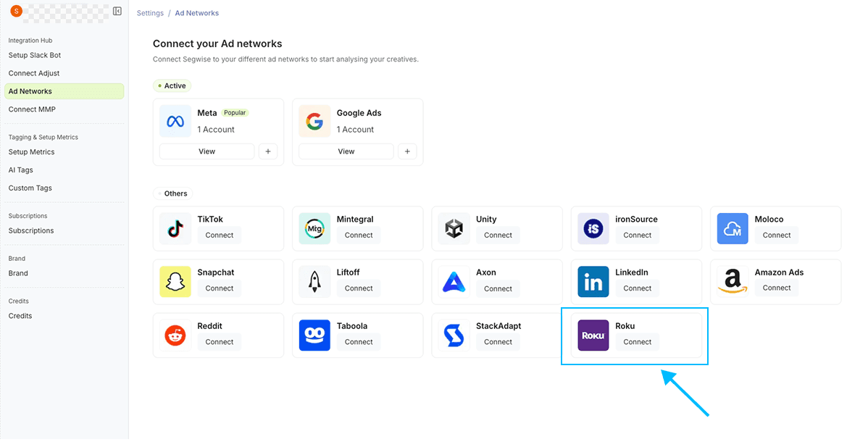The height and width of the screenshot is (442, 868).
Task: Open Connect MMP in sidebar
Action: (x=32, y=109)
